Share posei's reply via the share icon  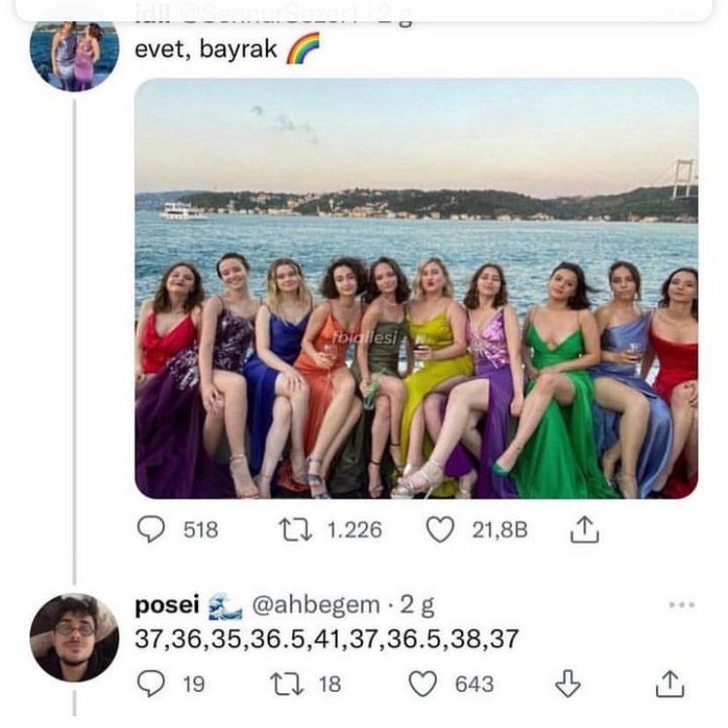[x=669, y=684]
